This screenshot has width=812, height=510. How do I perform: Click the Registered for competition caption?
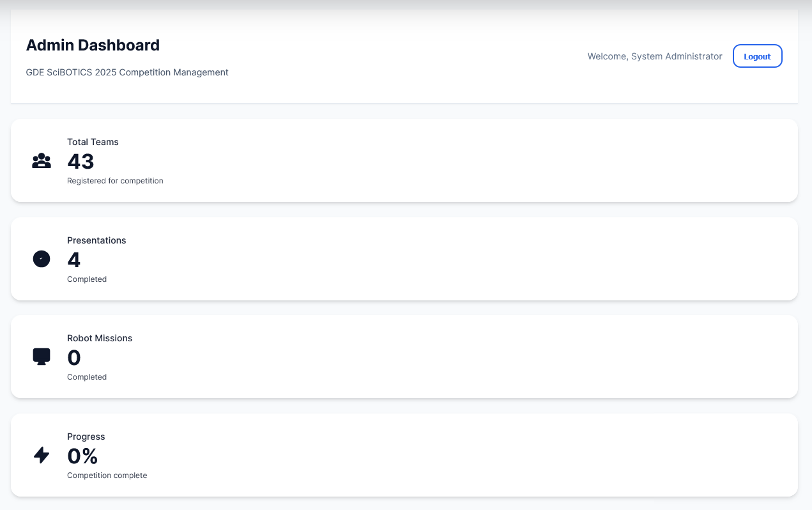(x=115, y=181)
